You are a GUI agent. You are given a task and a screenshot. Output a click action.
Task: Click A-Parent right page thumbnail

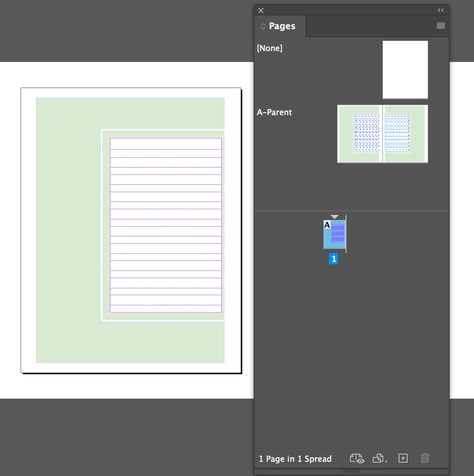point(406,133)
